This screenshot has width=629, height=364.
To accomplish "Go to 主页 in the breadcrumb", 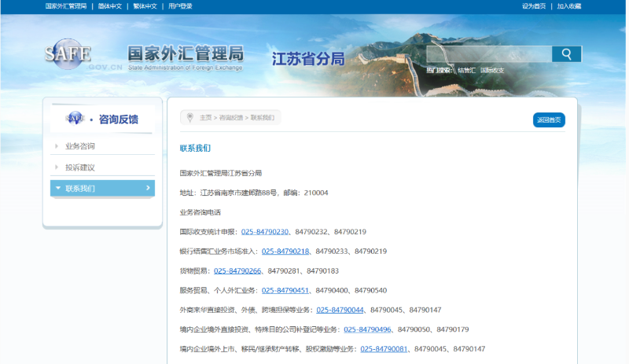I will (x=205, y=117).
